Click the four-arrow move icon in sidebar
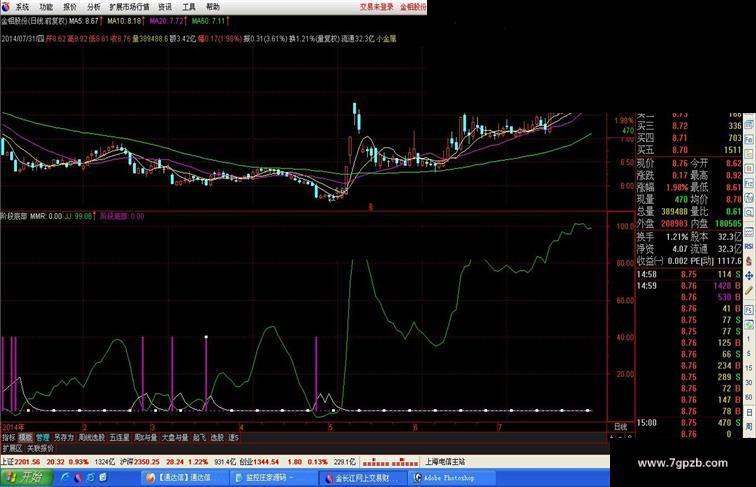Screen dimensions: 756x487 (749, 276)
